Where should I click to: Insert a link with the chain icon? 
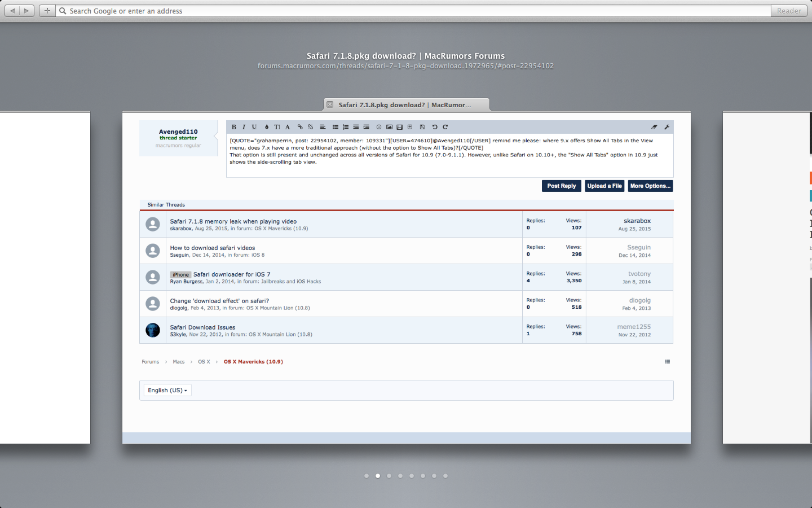point(300,127)
